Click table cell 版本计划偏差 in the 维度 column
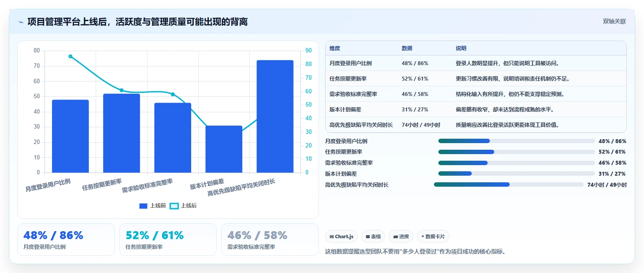Image resolution: width=644 pixels, height=273 pixels. (x=345, y=110)
